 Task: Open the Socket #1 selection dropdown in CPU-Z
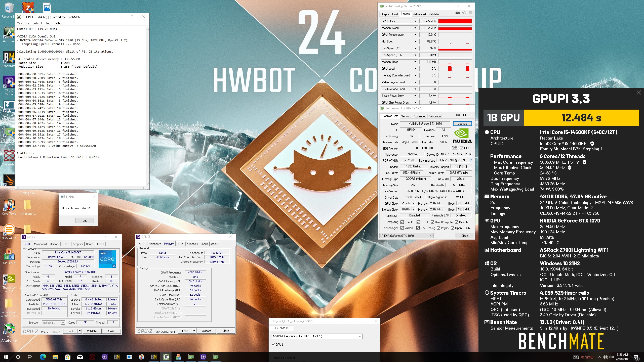[x=53, y=323]
